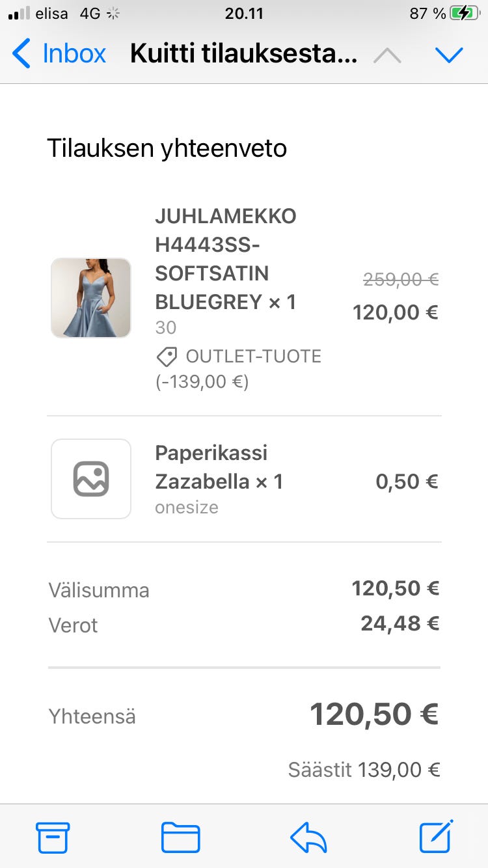This screenshot has height=868, width=488.
Task: Tap the email subject Kuitti tilauksesta
Action: point(243,54)
